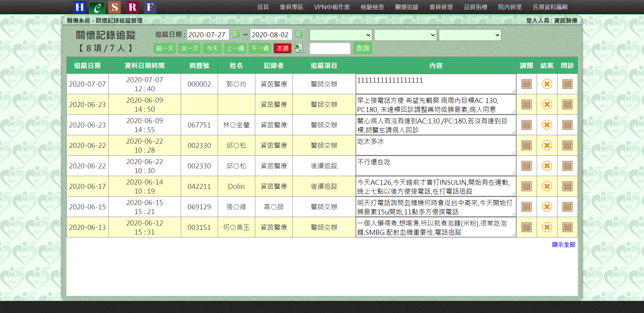Click content box reading 不行還在吃

click(436, 166)
